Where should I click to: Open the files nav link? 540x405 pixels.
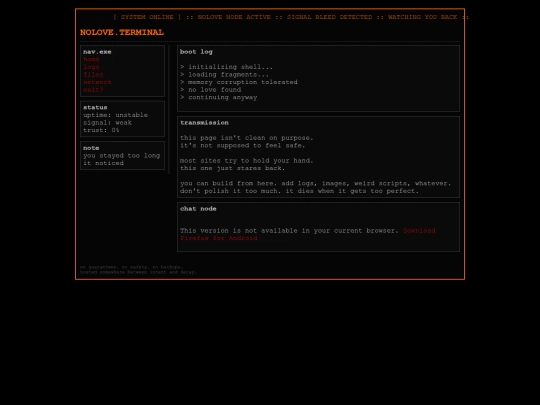(x=93, y=74)
